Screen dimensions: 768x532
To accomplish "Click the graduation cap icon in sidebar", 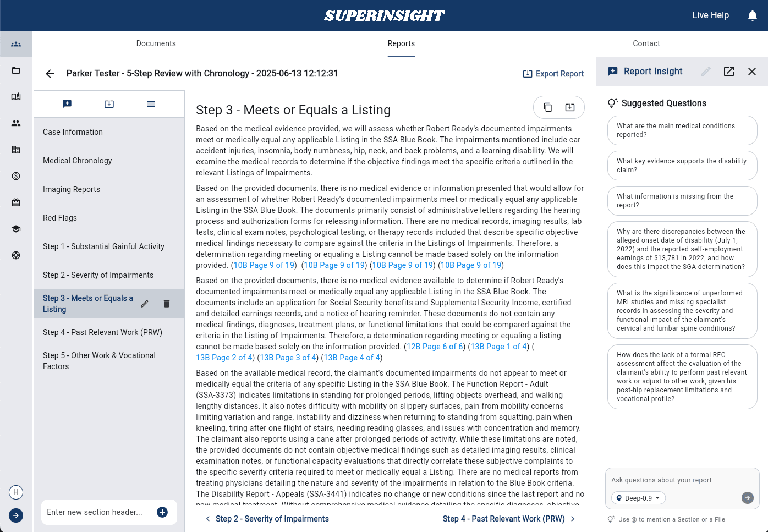I will pyautogui.click(x=16, y=229).
